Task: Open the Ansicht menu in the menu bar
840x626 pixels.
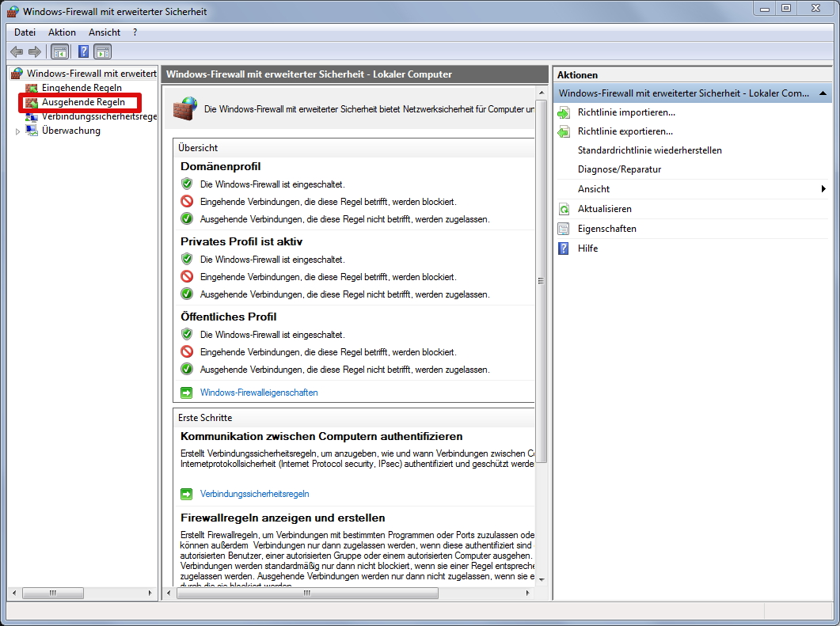Action: [105, 32]
